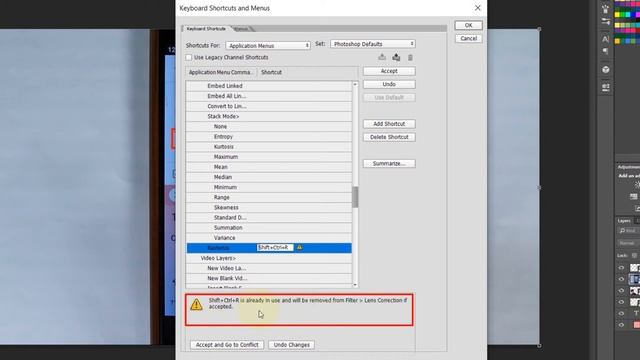Select the Median row

(269, 177)
